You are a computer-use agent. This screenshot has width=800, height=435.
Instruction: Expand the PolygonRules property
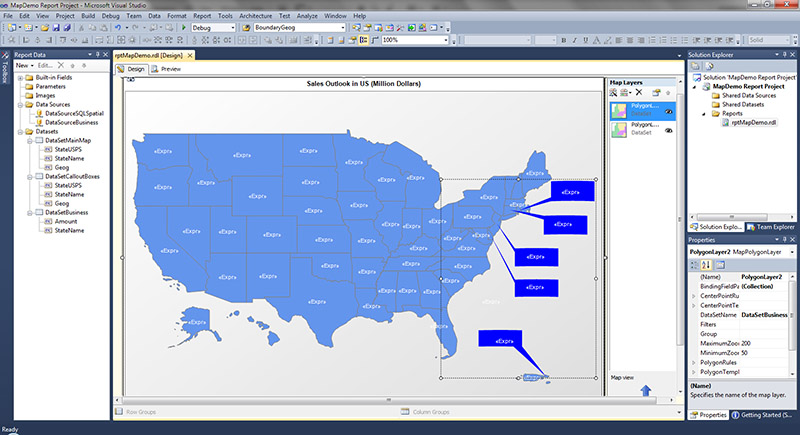(694, 363)
